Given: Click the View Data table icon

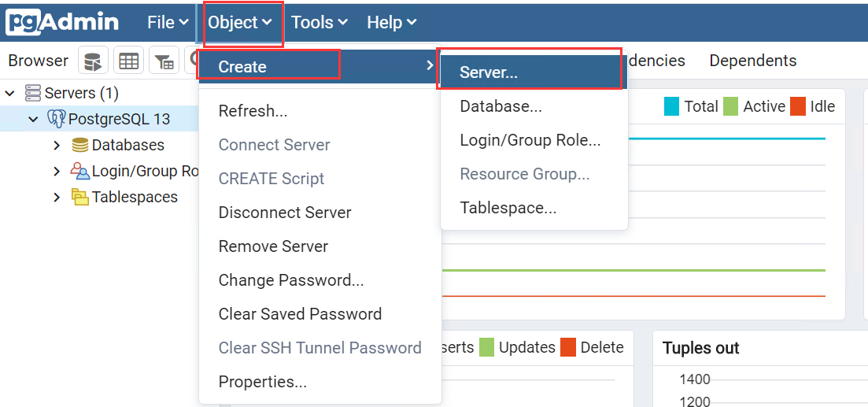Looking at the screenshot, I should click(128, 61).
